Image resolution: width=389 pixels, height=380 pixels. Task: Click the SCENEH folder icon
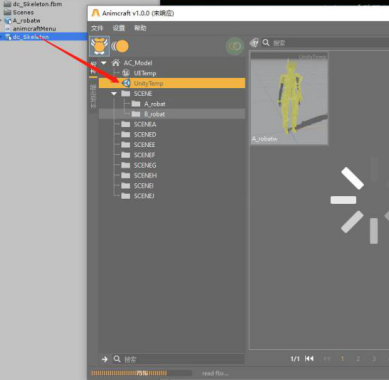(x=126, y=175)
